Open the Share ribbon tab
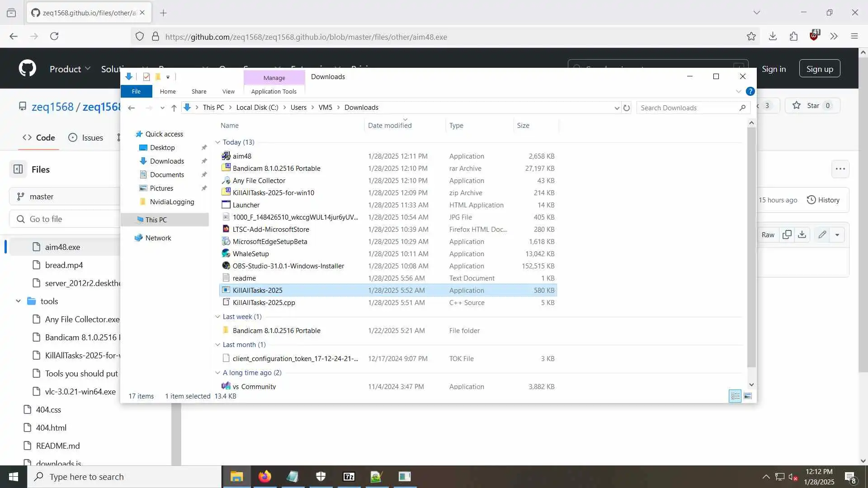The height and width of the screenshot is (488, 868). point(198,91)
